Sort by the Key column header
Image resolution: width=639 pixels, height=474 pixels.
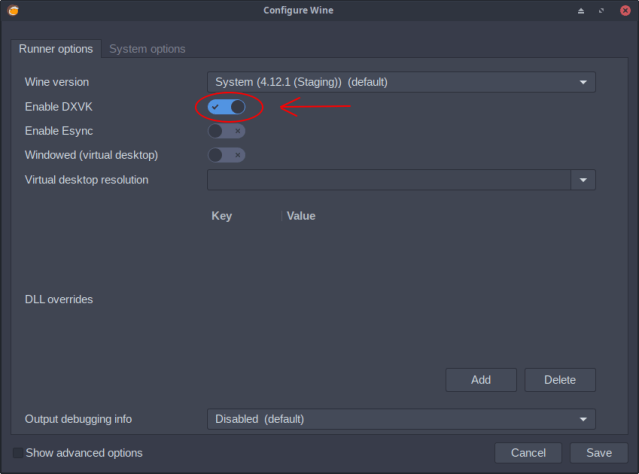[x=222, y=216]
